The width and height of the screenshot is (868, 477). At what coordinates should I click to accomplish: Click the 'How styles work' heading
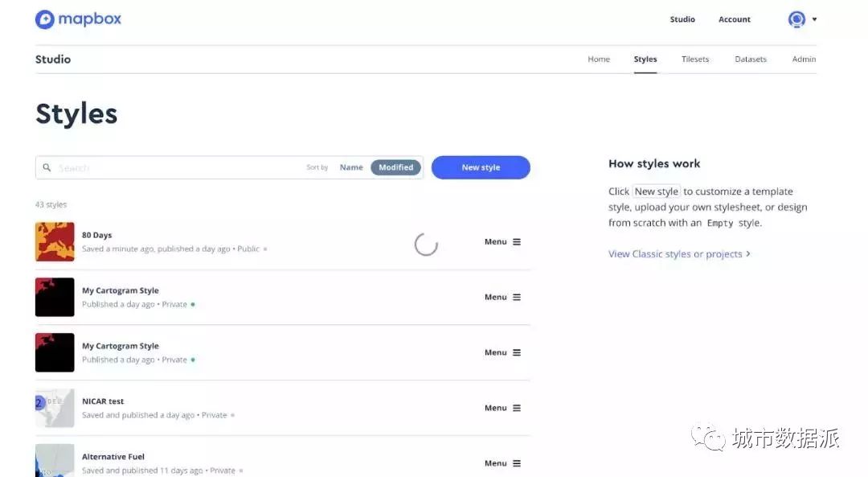click(654, 163)
